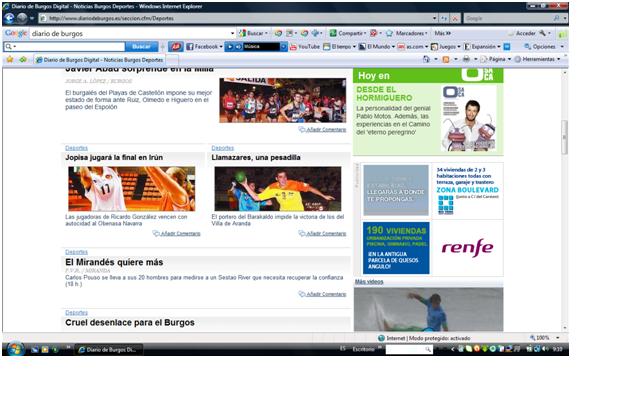Open the race start photo thumbnail
640x400 pixels.
tap(282, 100)
